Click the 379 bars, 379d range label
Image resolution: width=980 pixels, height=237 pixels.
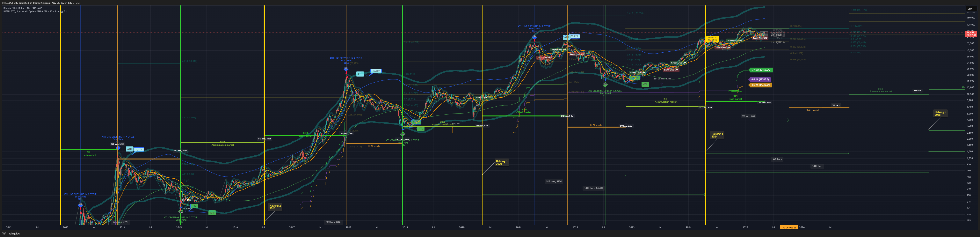(x=626, y=126)
